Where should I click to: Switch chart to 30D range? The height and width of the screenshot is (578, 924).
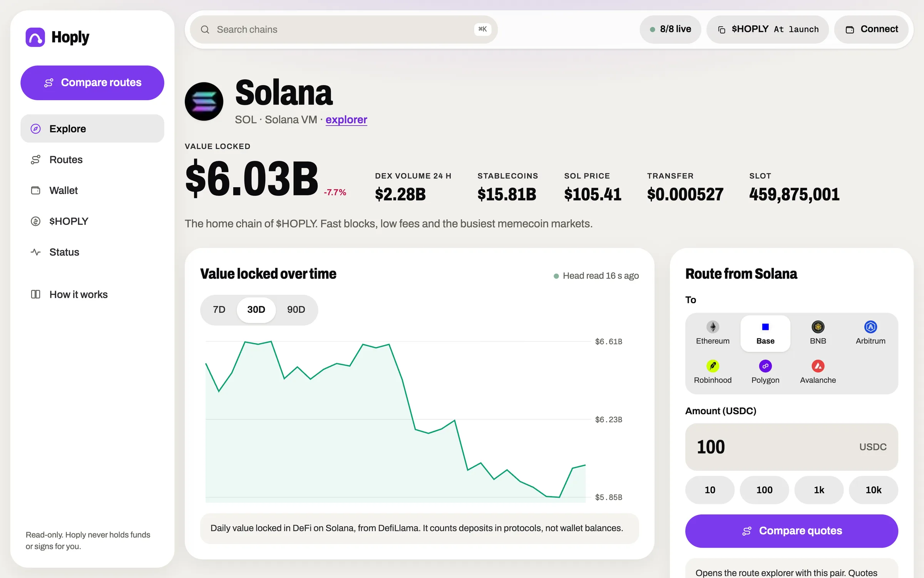tap(256, 310)
